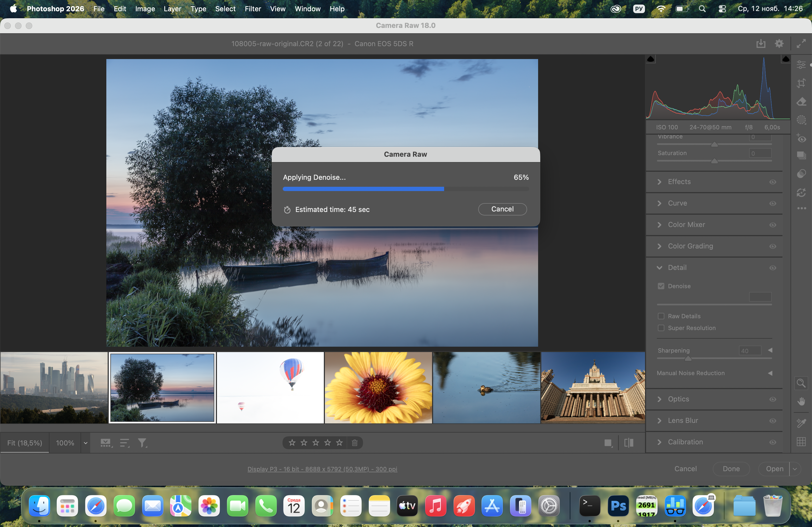
Task: Open Camera Raw preferences gear
Action: (779, 44)
